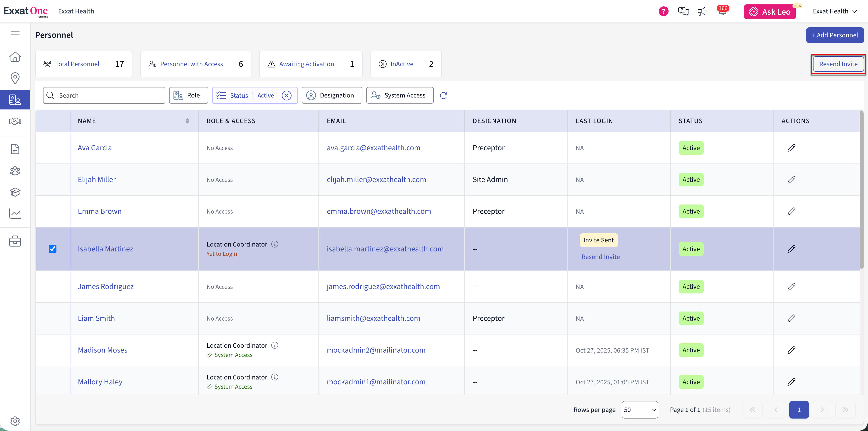Screen dimensions: 868x431
Task: Open the Personnel sidebar icon
Action: 15,100
